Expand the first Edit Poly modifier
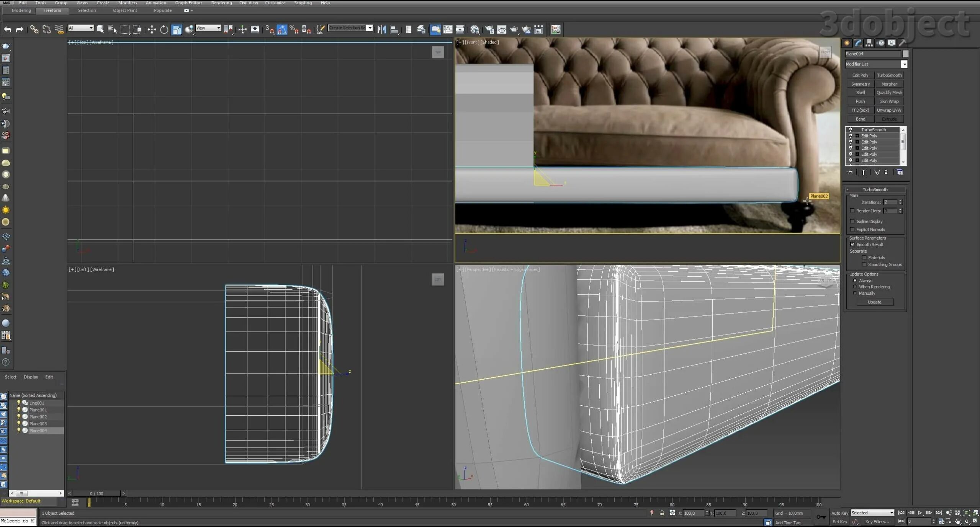The height and width of the screenshot is (527, 980). tap(857, 136)
